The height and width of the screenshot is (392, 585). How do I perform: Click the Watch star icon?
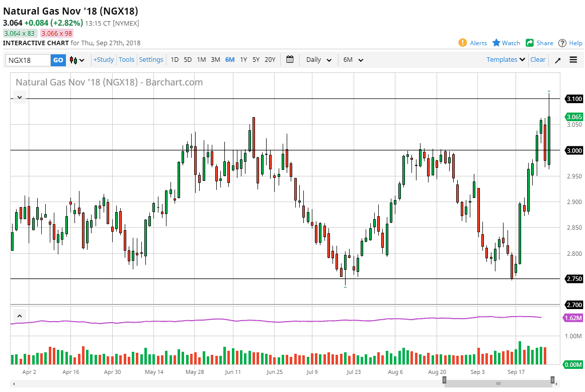[x=496, y=43]
